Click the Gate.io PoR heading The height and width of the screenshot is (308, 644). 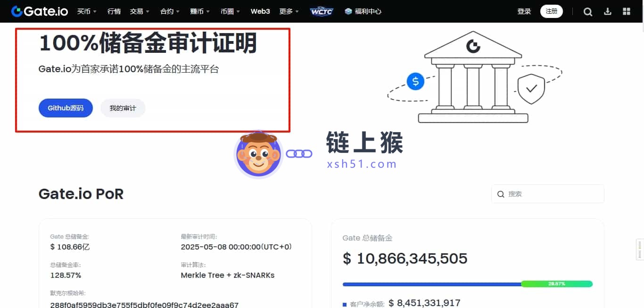[81, 194]
